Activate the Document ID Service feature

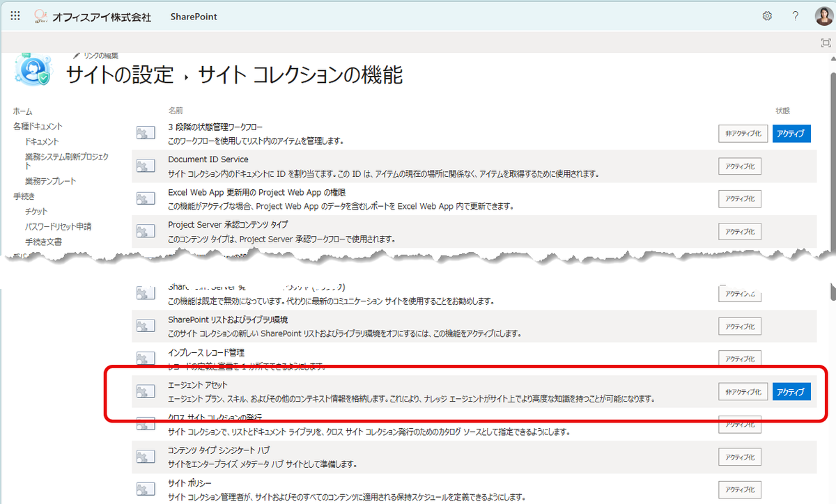pos(740,166)
